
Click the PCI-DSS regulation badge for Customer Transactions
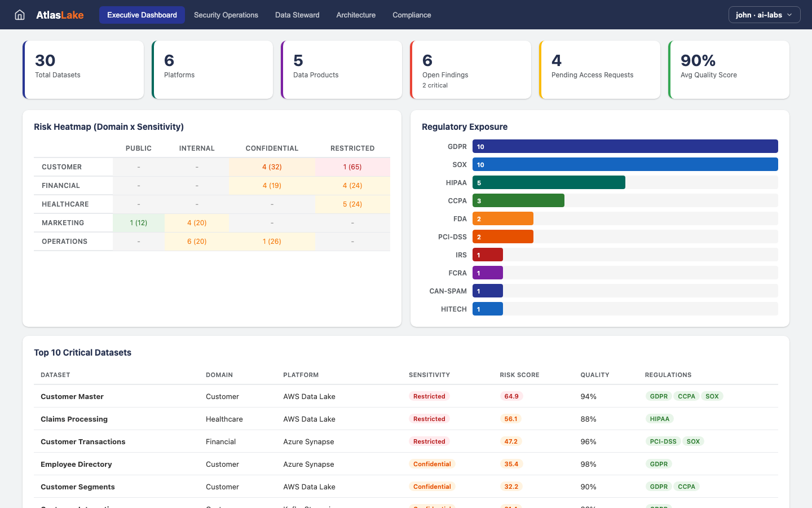(x=663, y=441)
